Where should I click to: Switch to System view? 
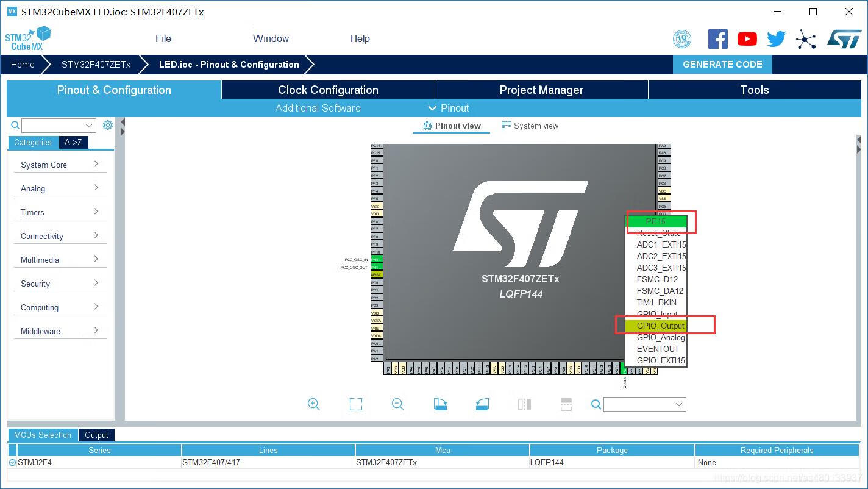pos(530,126)
